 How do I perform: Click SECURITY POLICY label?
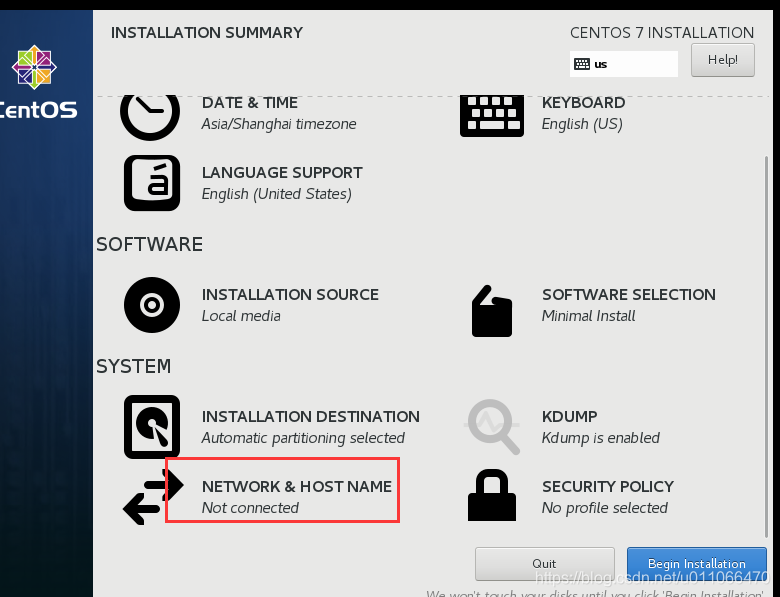pos(608,487)
